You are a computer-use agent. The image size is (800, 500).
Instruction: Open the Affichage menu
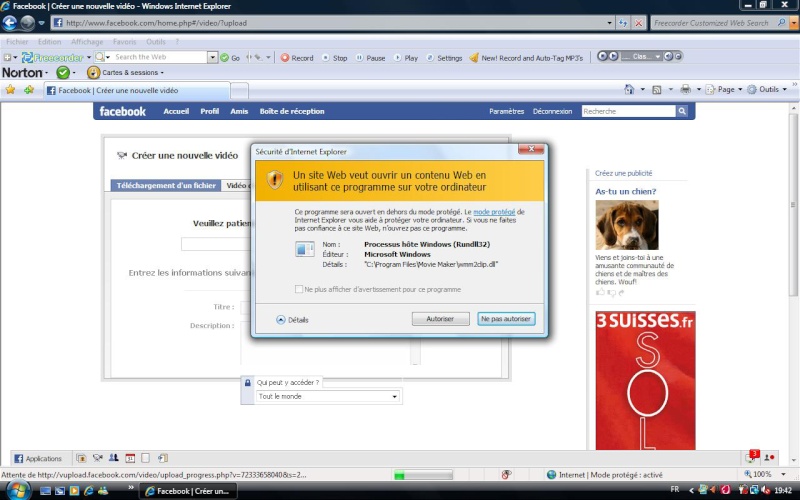87,42
